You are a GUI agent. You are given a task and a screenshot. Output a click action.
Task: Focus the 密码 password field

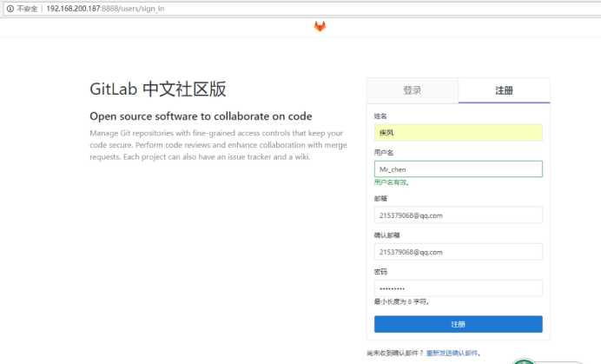(x=458, y=288)
